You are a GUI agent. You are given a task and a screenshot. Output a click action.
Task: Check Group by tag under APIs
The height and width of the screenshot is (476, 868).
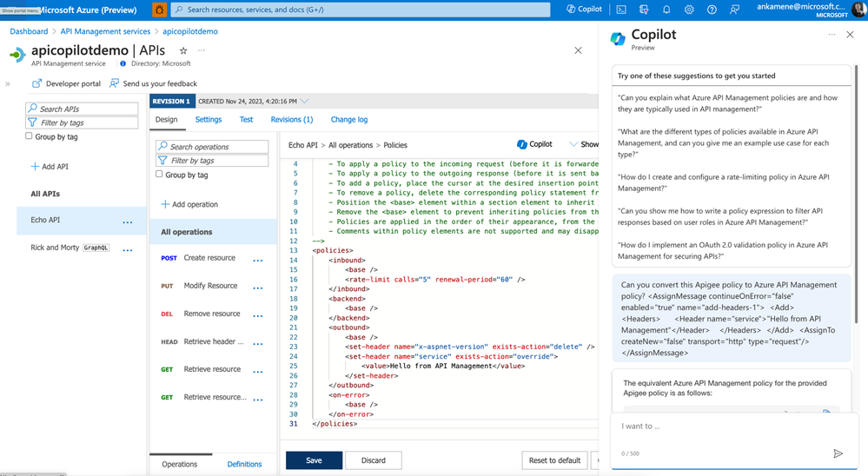point(29,136)
